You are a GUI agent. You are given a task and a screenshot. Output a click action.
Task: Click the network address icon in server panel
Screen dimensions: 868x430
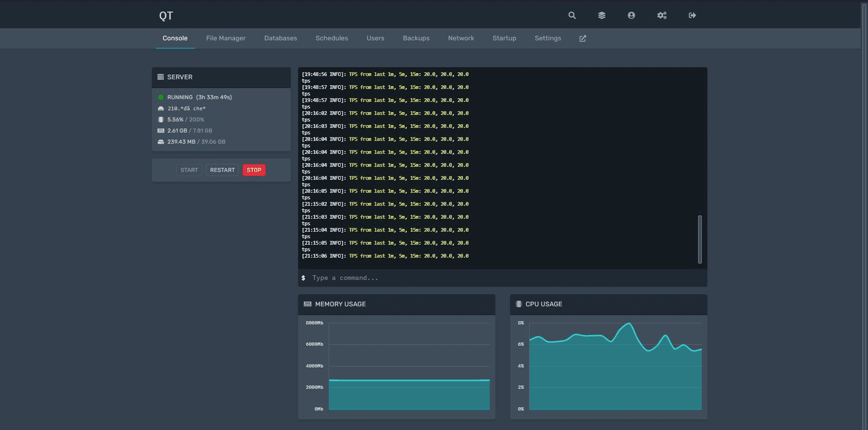[x=161, y=108]
